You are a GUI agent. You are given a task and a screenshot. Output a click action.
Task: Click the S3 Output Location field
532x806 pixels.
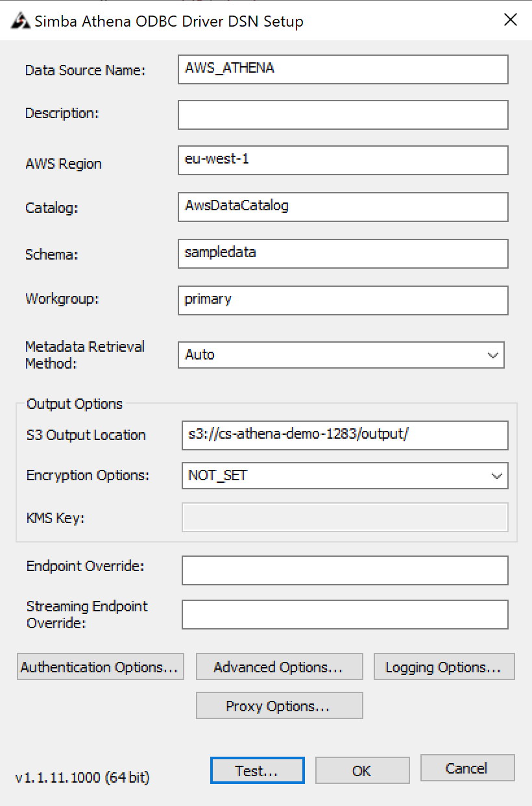[345, 435]
